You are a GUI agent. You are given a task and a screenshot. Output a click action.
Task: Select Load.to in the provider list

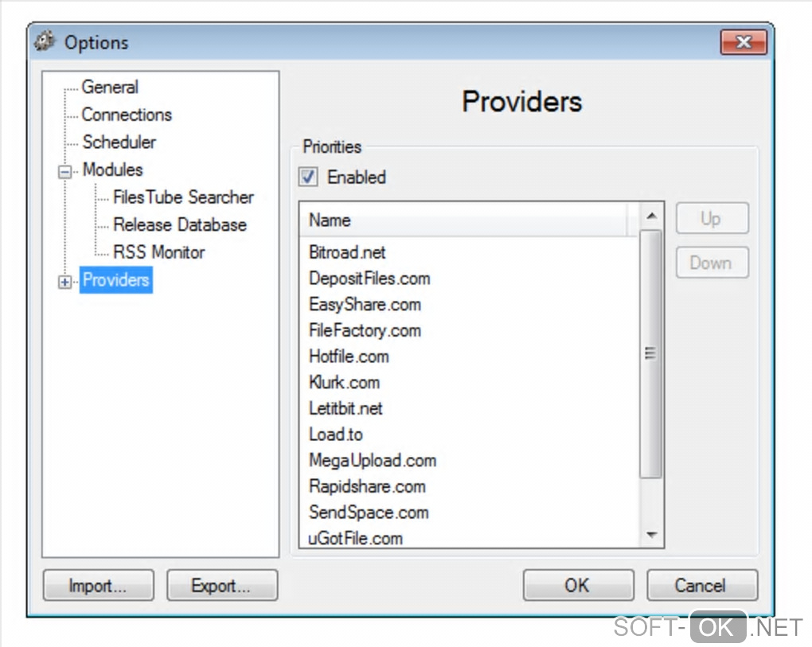pos(336,435)
